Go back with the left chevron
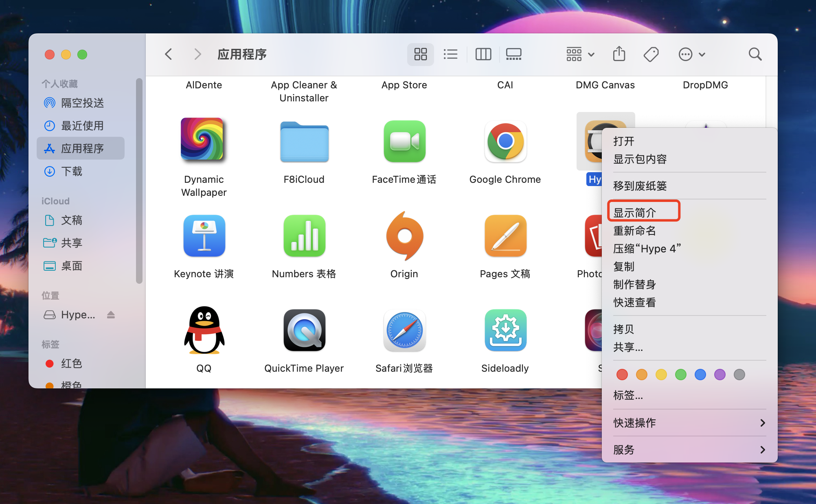 [x=169, y=54]
